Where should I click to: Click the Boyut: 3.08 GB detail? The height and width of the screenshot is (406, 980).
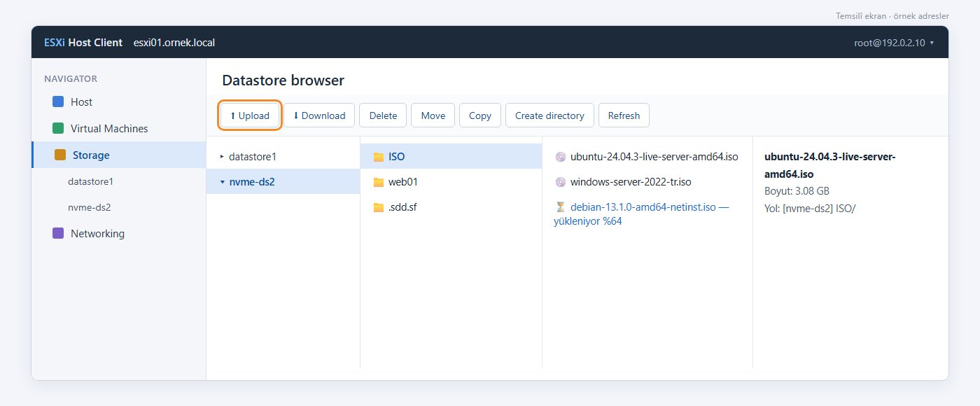(x=797, y=190)
